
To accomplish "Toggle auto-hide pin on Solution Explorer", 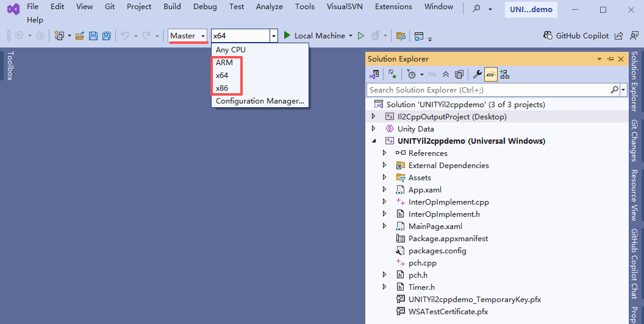I will coord(610,59).
